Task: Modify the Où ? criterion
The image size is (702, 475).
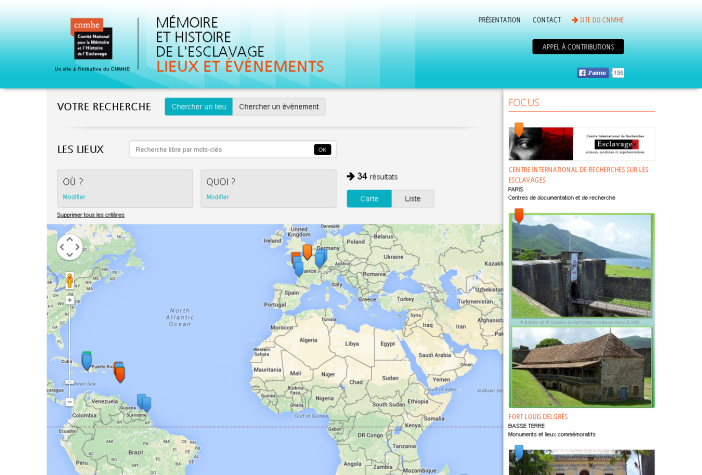Action: (74, 197)
